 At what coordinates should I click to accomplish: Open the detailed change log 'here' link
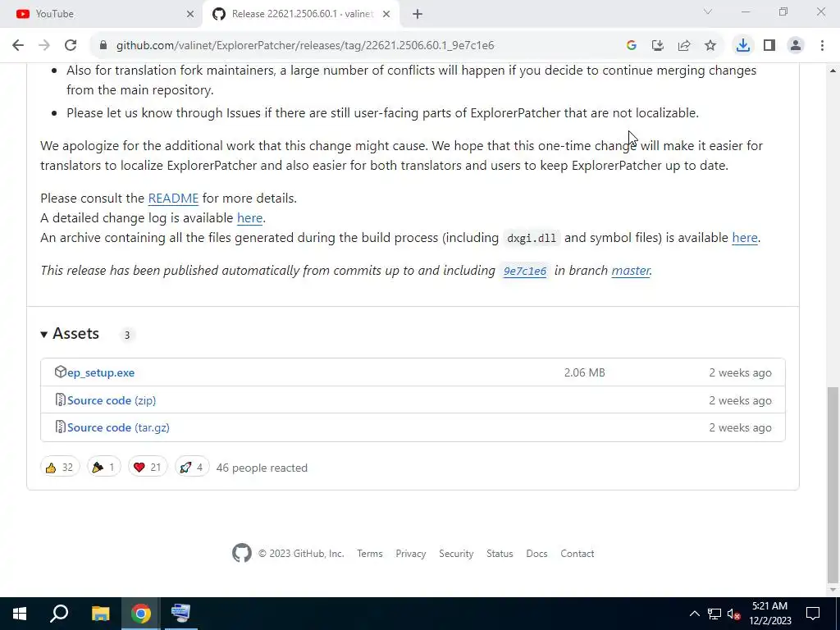tap(249, 218)
